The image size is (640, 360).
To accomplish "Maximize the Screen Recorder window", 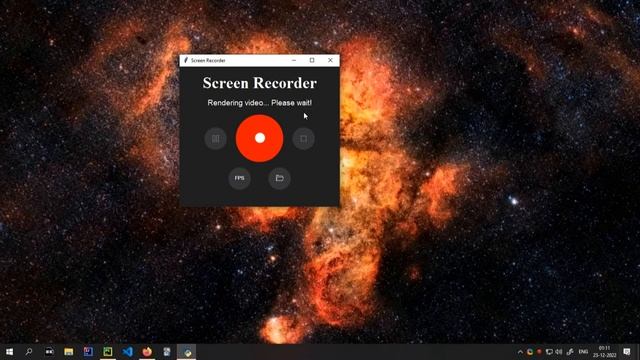I will click(312, 60).
